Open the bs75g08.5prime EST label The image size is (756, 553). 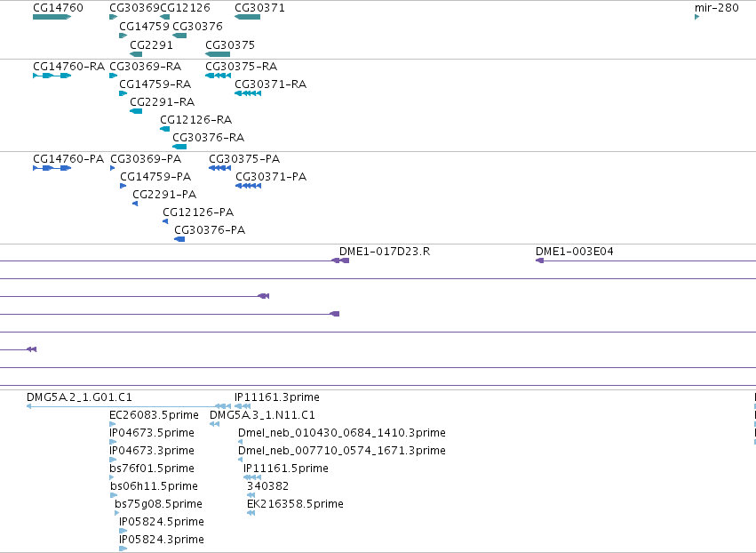click(x=159, y=504)
